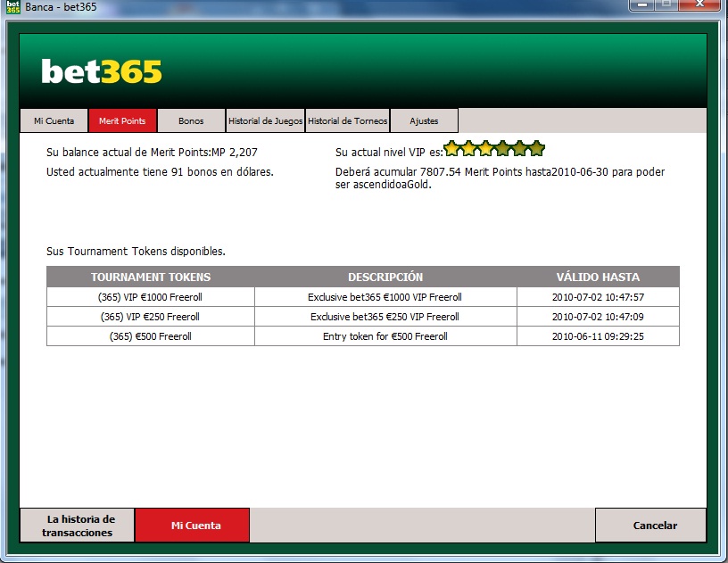This screenshot has height=563, width=728.
Task: Select the (365) €500 Freeroll token
Action: click(151, 336)
